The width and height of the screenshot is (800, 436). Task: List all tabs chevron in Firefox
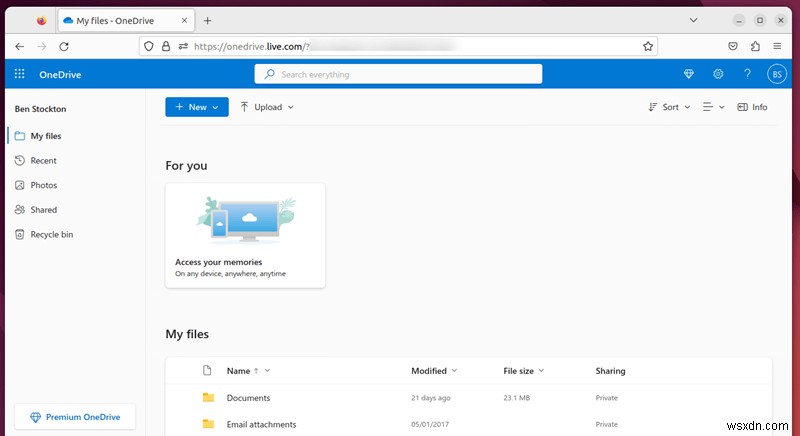[693, 20]
